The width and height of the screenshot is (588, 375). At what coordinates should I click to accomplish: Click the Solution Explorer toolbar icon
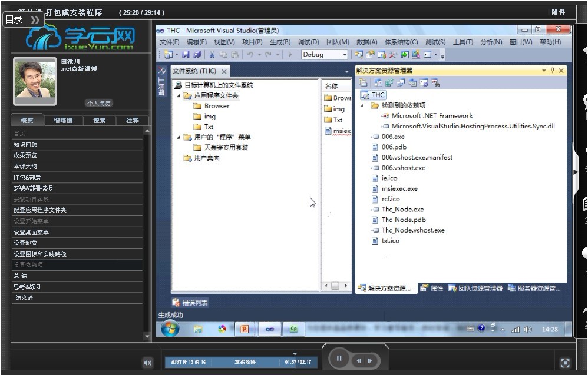point(359,55)
